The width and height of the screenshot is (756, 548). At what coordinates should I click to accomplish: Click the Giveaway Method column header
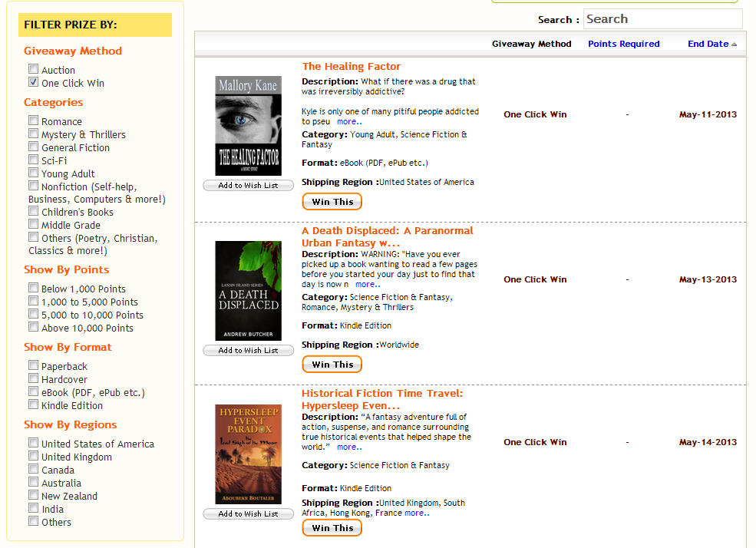coord(531,44)
